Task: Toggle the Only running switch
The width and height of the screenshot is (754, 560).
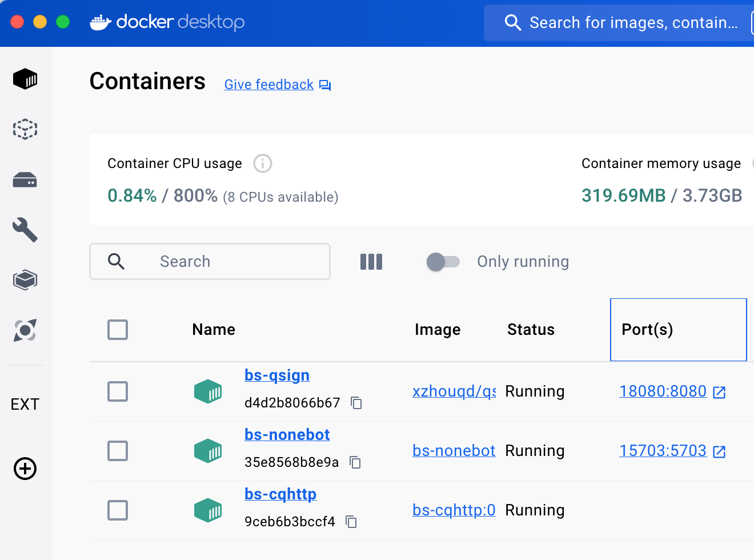Action: click(443, 262)
